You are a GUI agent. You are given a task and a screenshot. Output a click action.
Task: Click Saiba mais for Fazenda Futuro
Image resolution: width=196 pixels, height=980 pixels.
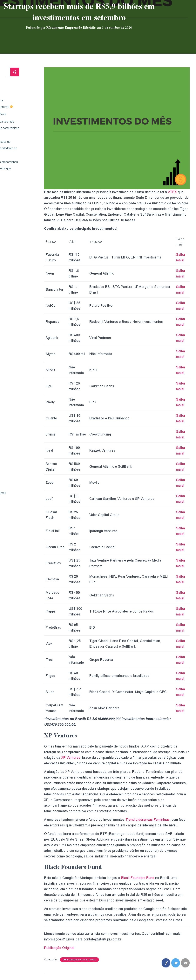pos(180,257)
